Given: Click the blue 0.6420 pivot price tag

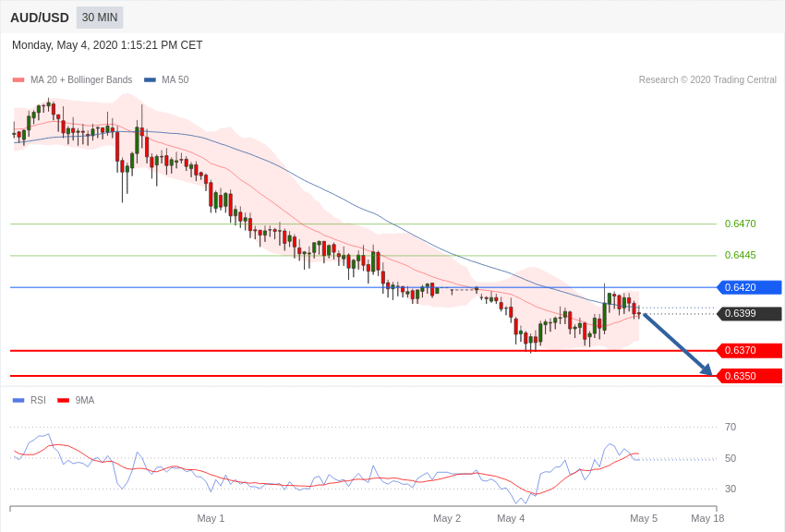Looking at the screenshot, I should pyautogui.click(x=750, y=287).
